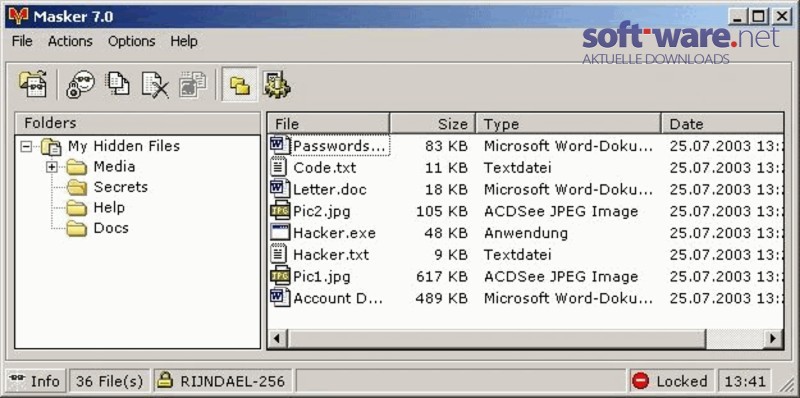This screenshot has height=398, width=800.
Task: Select the My Hidden Files root item
Action: [124, 146]
